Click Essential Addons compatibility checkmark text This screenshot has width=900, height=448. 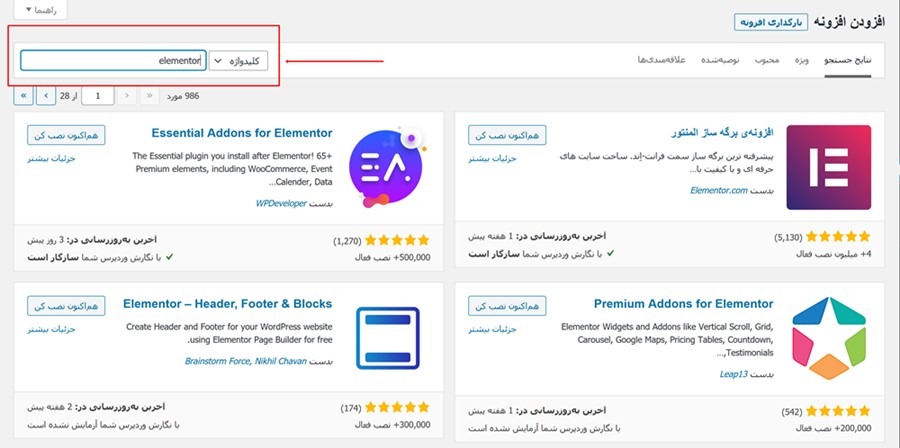click(100, 258)
